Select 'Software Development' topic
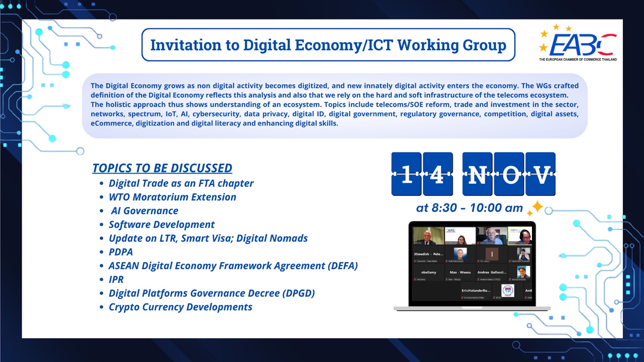Screen dimensions: 644x362 (161, 225)
